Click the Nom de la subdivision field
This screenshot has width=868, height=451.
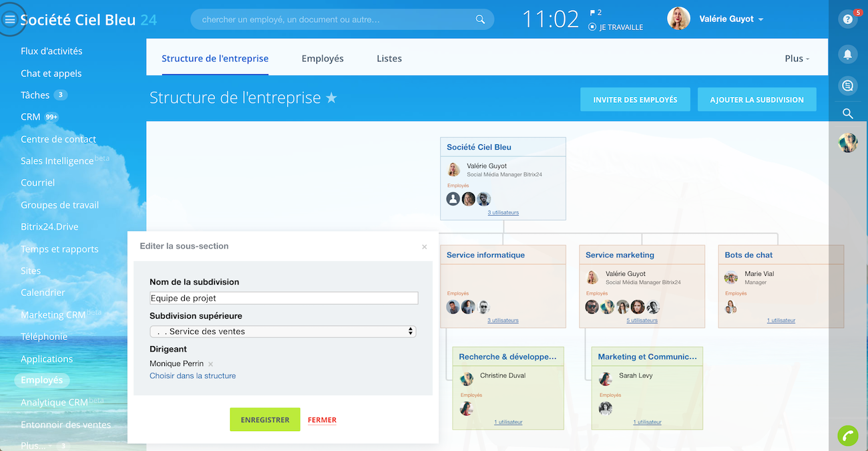(x=284, y=298)
